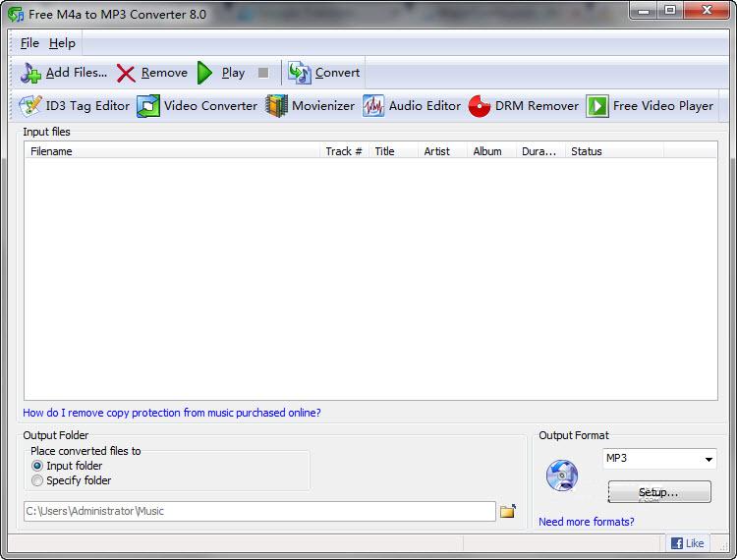Screen dimensions: 737x560
Task: Sort by the Track # column header
Action: pyautogui.click(x=344, y=151)
